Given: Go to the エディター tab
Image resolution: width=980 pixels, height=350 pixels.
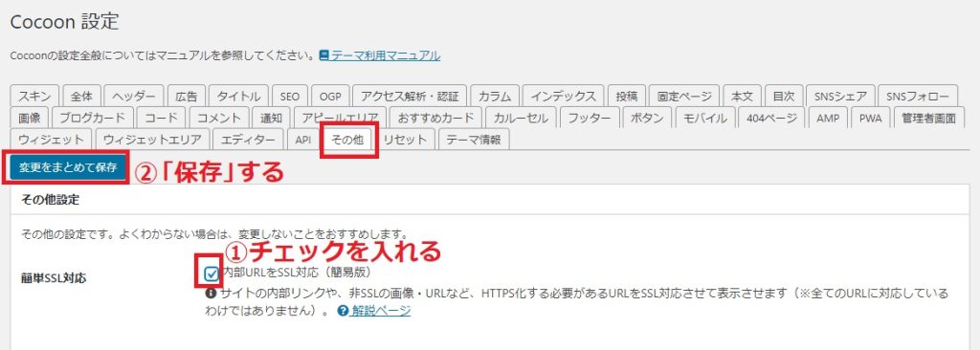Looking at the screenshot, I should click(248, 140).
